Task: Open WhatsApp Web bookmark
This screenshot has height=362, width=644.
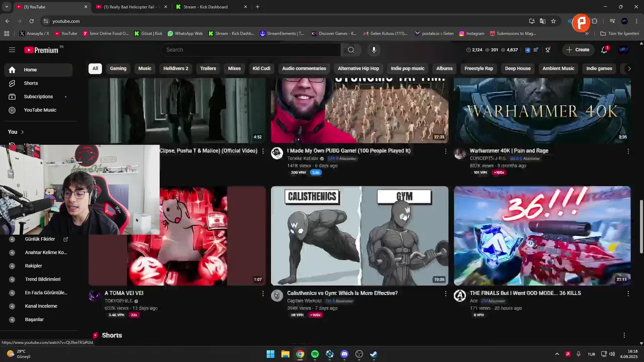Action: coord(185,34)
